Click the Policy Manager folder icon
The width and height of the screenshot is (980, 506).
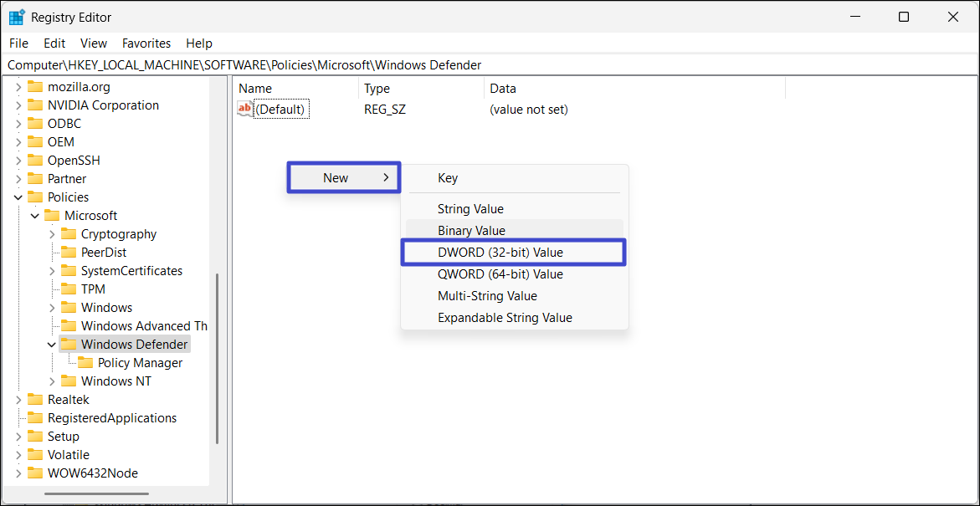(85, 363)
